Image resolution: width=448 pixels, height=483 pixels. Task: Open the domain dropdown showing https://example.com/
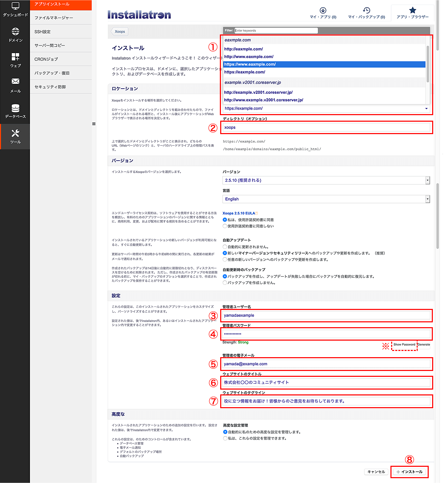[326, 108]
